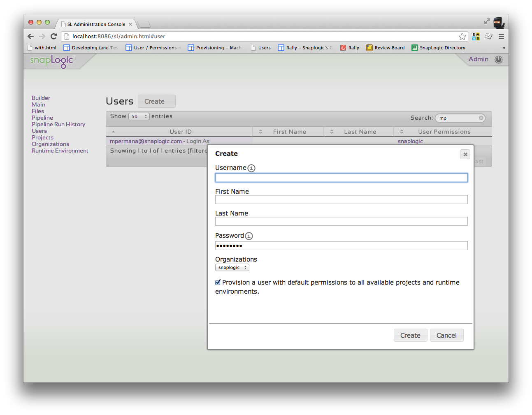
Task: Open Projects in the sidebar
Action: (x=42, y=137)
